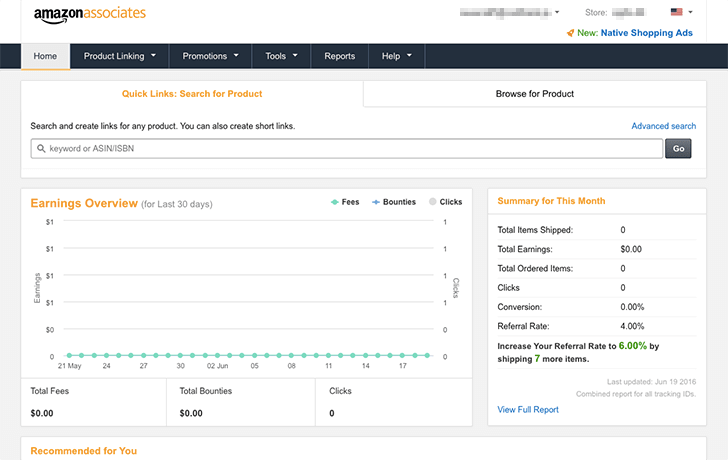
Task: Click the Conversion 0.00% value
Action: (632, 307)
